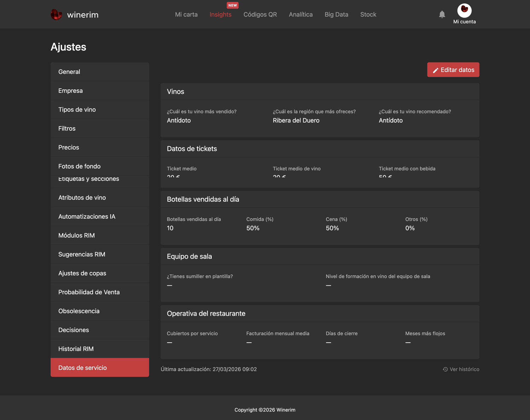Viewport: 530px width, 420px height.
Task: Select General in the settings sidebar
Action: [100, 72]
